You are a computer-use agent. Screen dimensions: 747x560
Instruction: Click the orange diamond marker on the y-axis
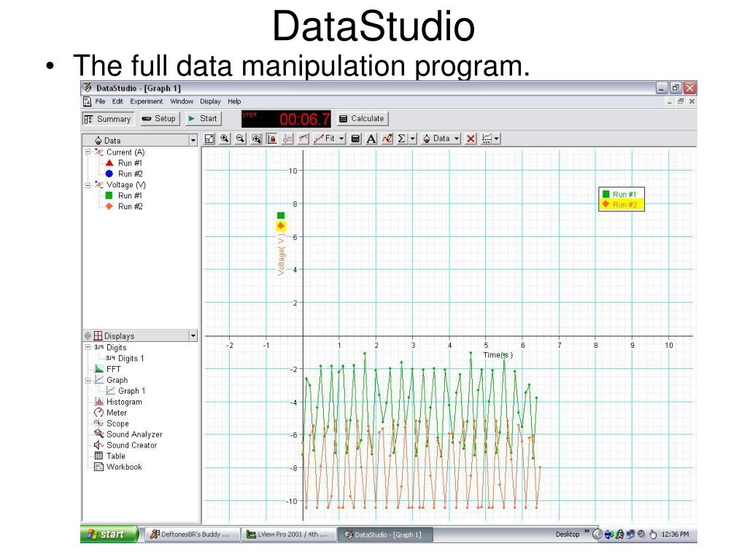coord(281,226)
